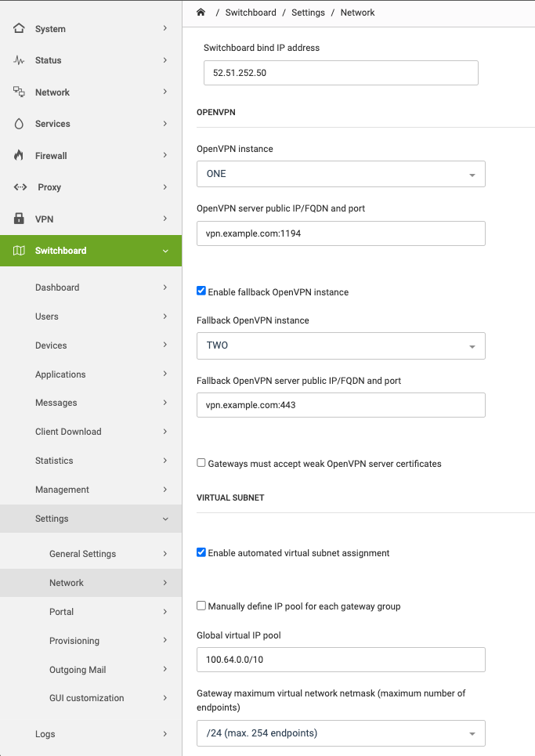Click the Firewall flame icon
The width and height of the screenshot is (535, 756).
[19, 155]
